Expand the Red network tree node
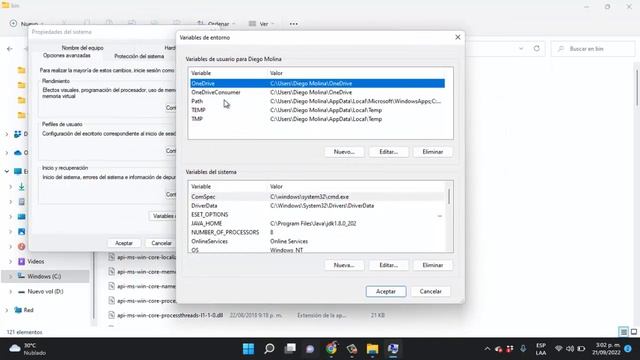This screenshot has height=360, width=640. [x=7, y=310]
